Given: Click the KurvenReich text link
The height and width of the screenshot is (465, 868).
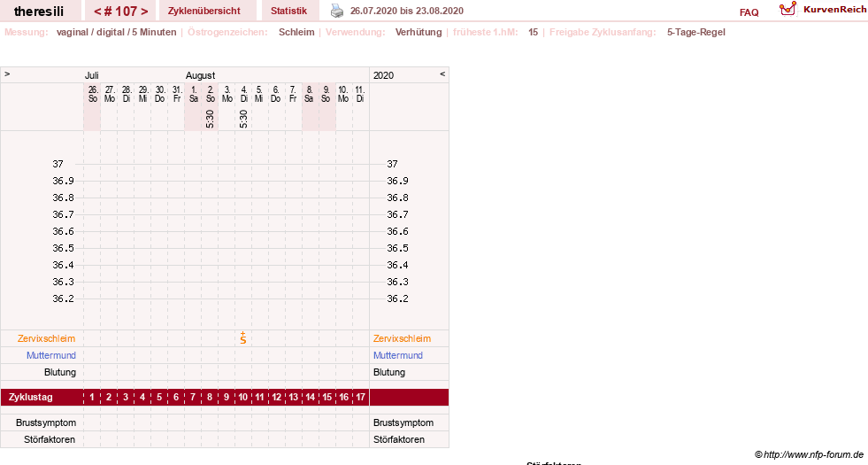Looking at the screenshot, I should click(834, 10).
